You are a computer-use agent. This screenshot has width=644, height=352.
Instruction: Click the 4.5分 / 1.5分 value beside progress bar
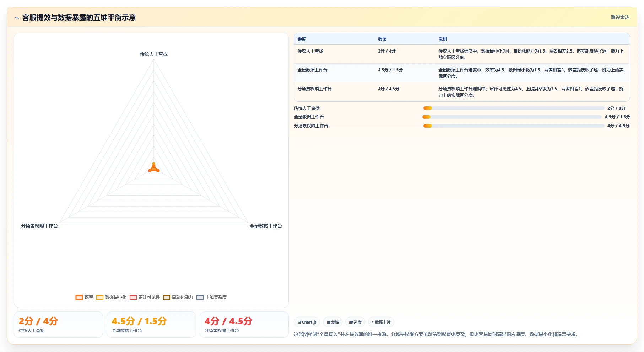click(617, 117)
